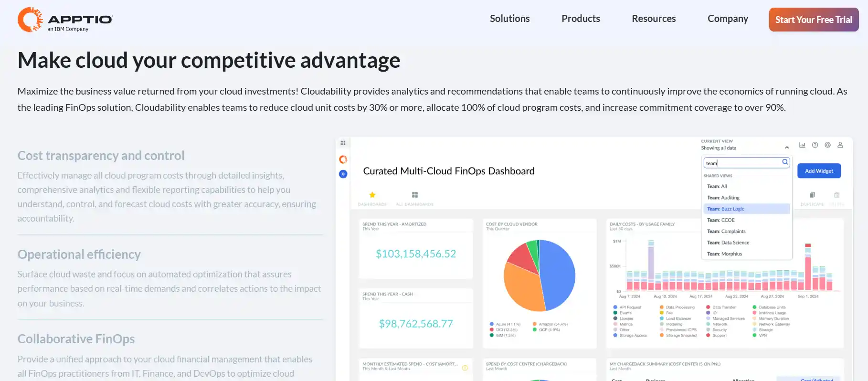Open the Company menu

pos(728,19)
